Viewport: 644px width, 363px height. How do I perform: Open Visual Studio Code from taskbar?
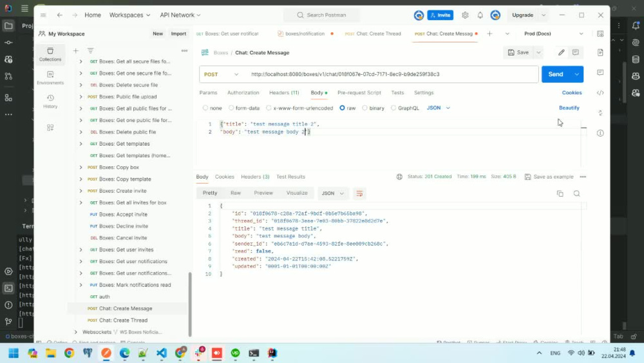[162, 353]
